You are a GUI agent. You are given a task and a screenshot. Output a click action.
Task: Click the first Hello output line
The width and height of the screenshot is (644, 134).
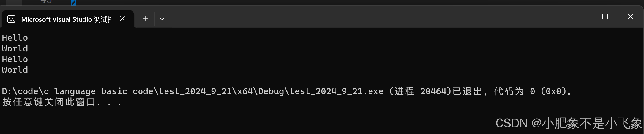pyautogui.click(x=15, y=38)
